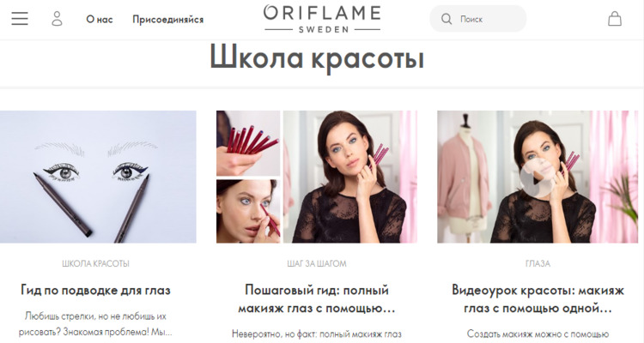This screenshot has width=644, height=343.
Task: Open the eyeliner drawing article thumbnail
Action: pyautogui.click(x=98, y=177)
